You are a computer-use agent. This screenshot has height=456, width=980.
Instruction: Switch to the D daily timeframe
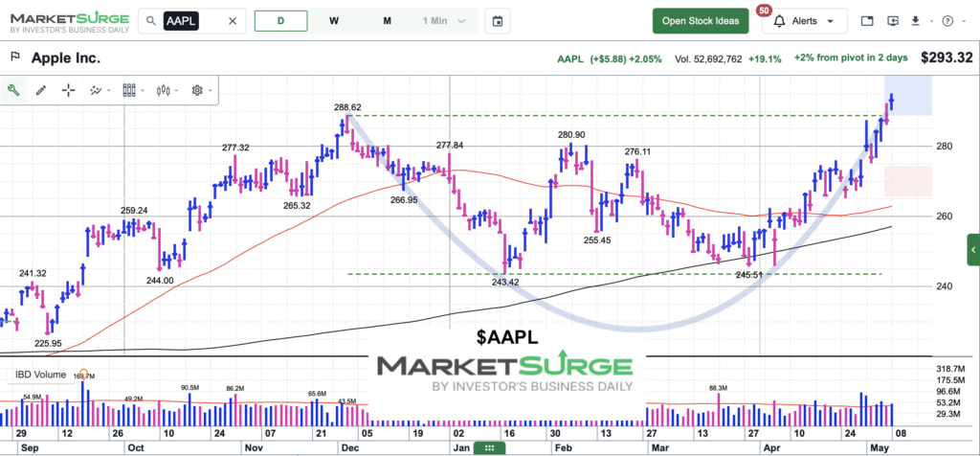pyautogui.click(x=280, y=21)
